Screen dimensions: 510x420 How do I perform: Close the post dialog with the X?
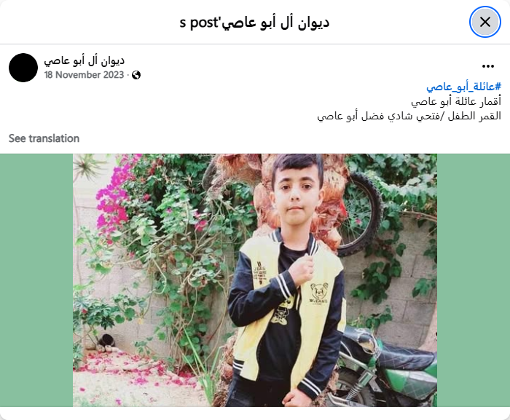(x=485, y=22)
